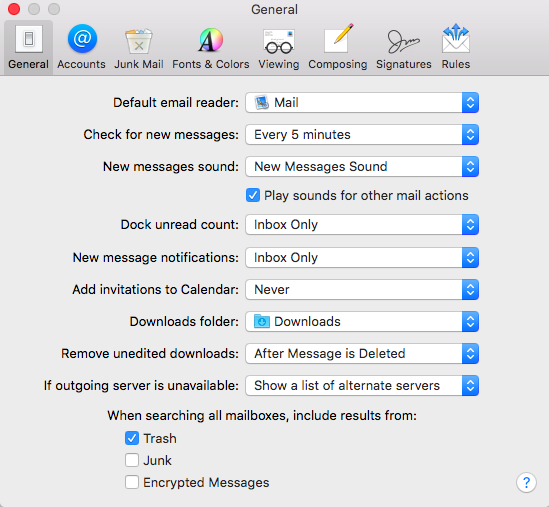
Task: Open the New messages sound dropdown
Action: coord(362,166)
